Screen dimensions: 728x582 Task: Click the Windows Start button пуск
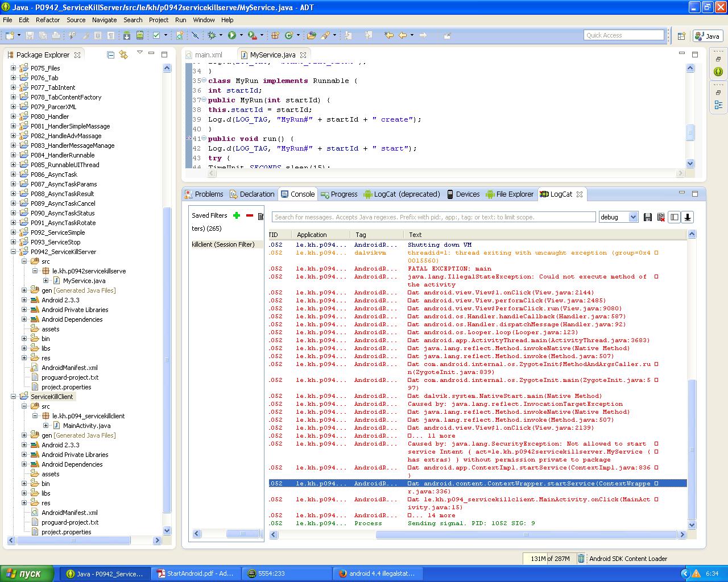[x=27, y=573]
